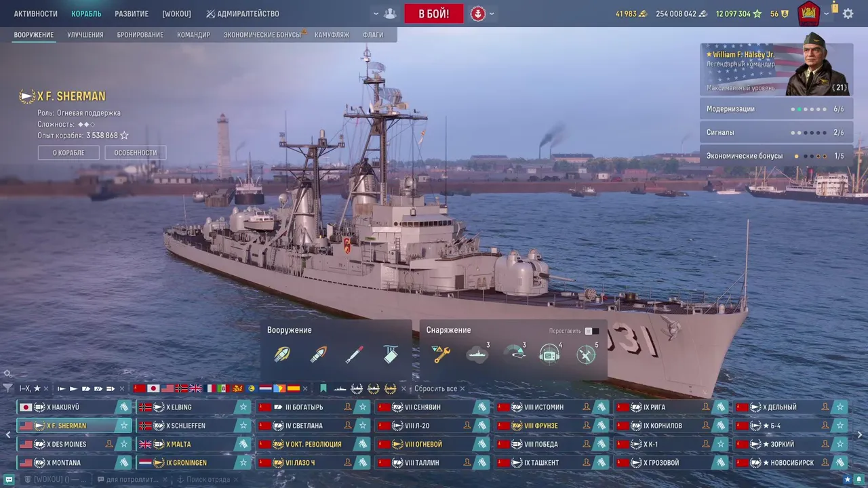Expand the 'Модернизации' 6/6 row
The width and height of the screenshot is (868, 488).
pos(776,109)
